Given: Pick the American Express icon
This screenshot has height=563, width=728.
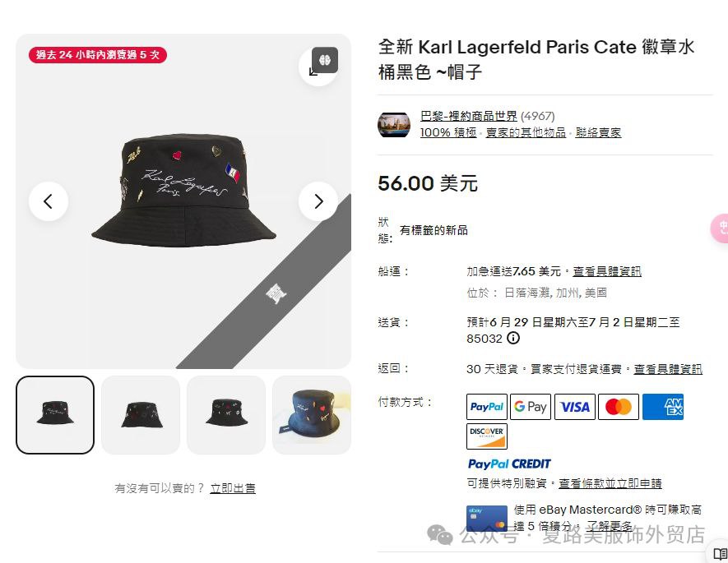Looking at the screenshot, I should click(662, 407).
